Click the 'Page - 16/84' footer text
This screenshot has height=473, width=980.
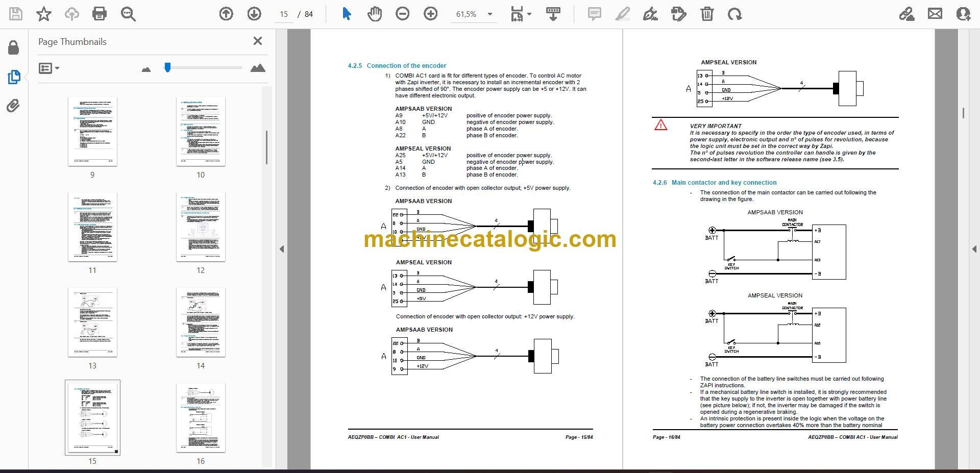coord(667,437)
